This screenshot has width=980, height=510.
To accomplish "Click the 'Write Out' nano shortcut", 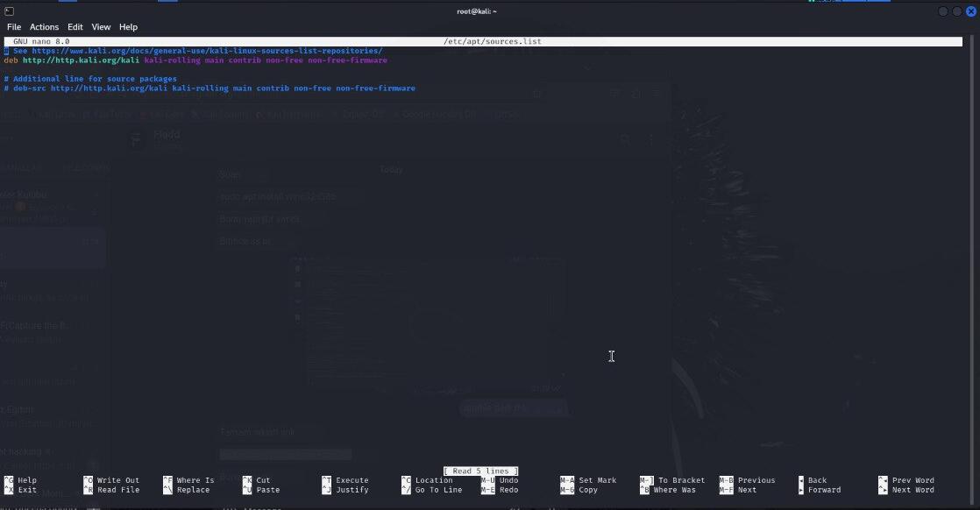I will 118,480.
